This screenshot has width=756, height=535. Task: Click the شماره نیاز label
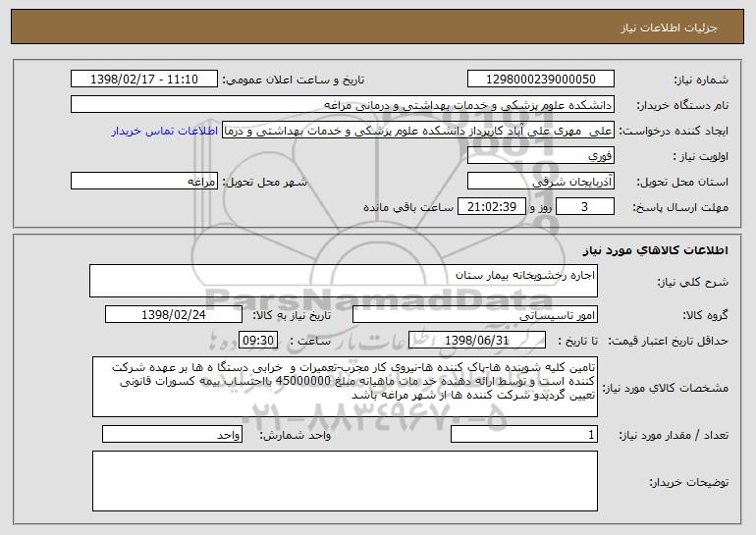(x=701, y=80)
